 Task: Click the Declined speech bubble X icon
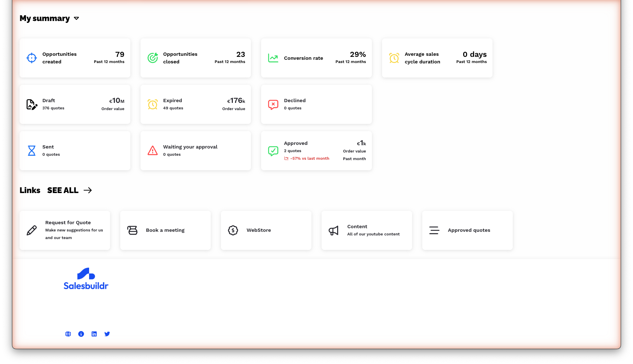[x=273, y=105]
